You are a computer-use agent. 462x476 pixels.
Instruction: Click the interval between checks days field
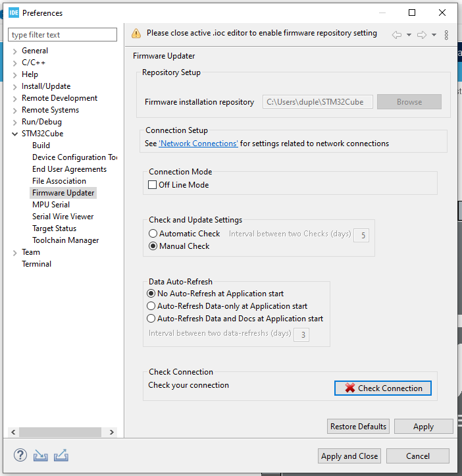pos(361,235)
